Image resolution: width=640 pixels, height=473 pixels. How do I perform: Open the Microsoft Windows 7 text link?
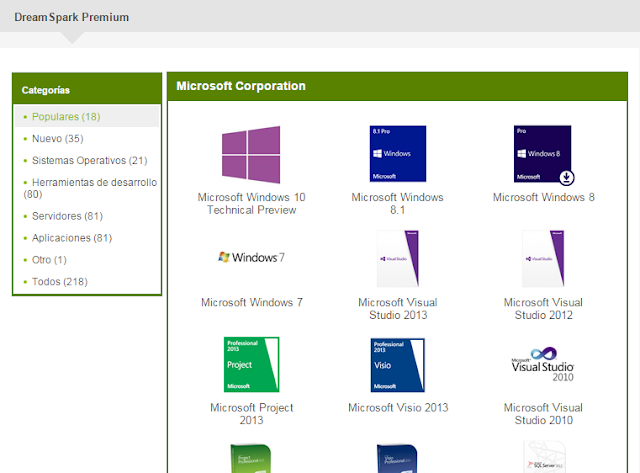pos(252,302)
